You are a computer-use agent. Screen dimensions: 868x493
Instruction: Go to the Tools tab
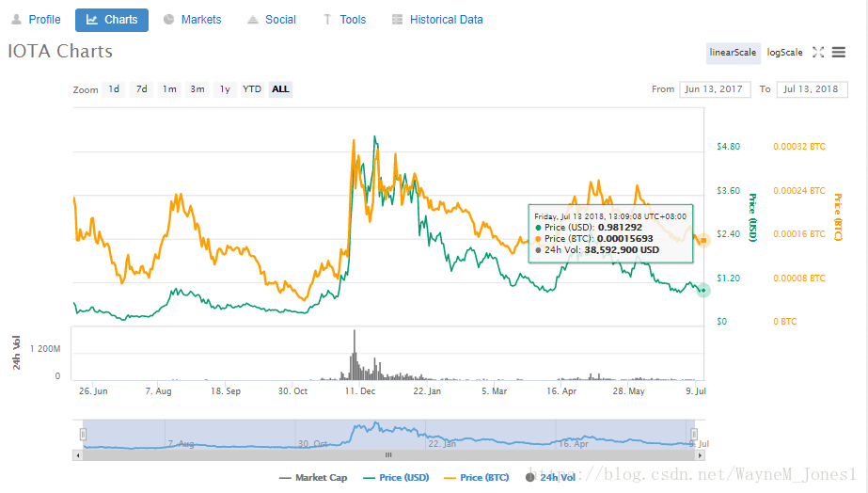(x=344, y=20)
